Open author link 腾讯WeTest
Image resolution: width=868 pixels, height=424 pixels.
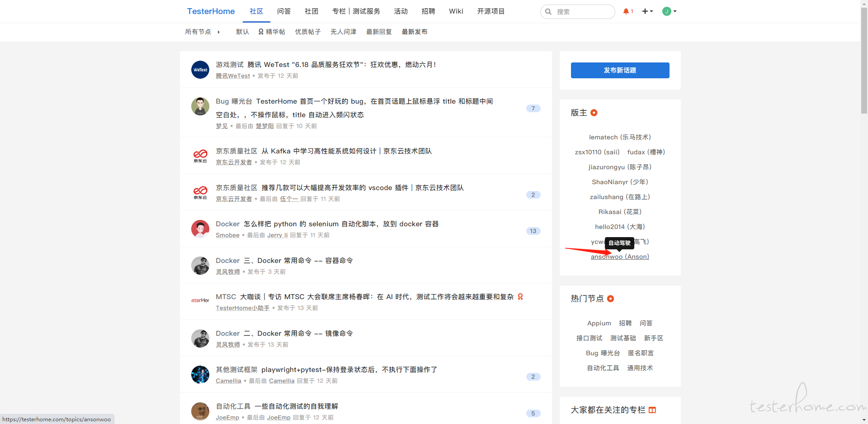[233, 76]
